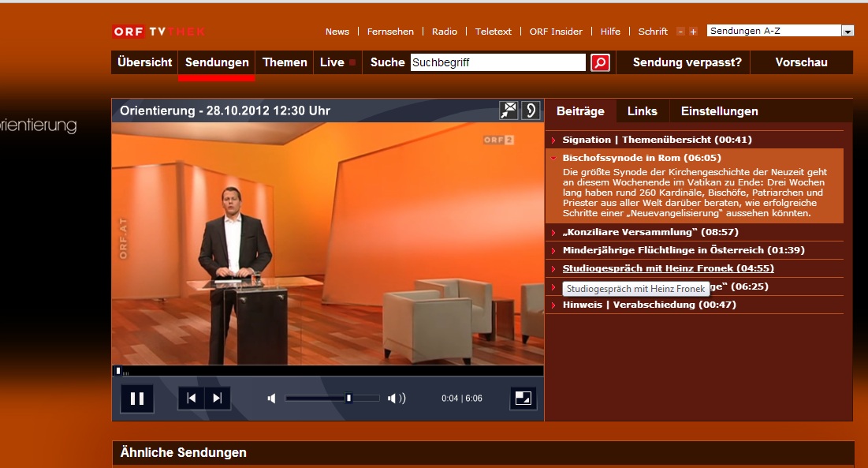The height and width of the screenshot is (468, 868).
Task: Click the ear accessibility icon
Action: [532, 111]
